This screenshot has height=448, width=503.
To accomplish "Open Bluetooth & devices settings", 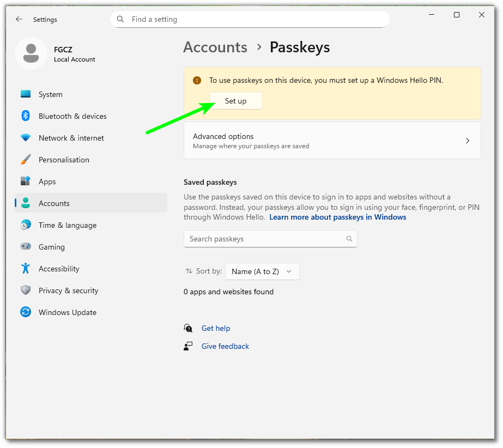I will tap(91, 116).
